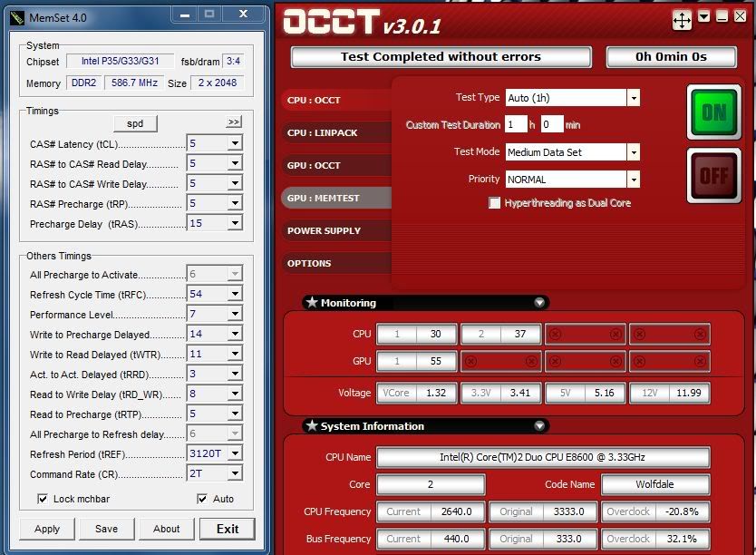Open the Test Type dropdown

634,98
